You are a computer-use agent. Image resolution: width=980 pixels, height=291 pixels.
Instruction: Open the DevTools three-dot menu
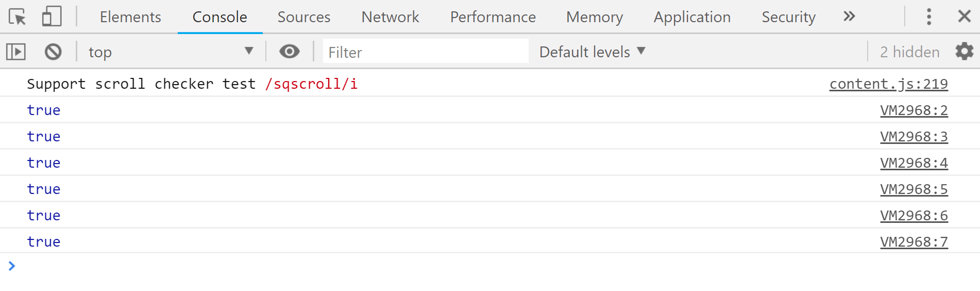pos(929,17)
